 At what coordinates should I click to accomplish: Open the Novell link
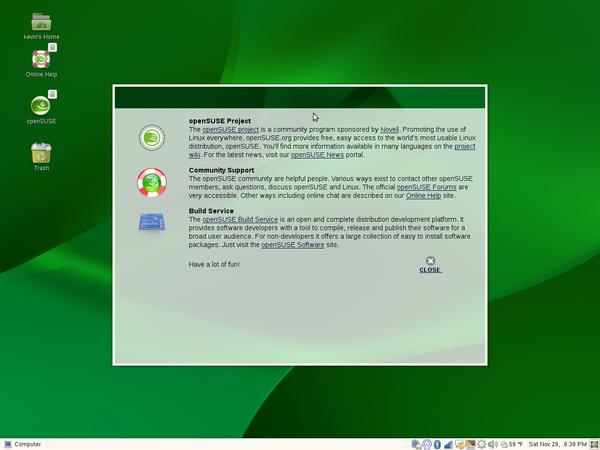tap(389, 129)
